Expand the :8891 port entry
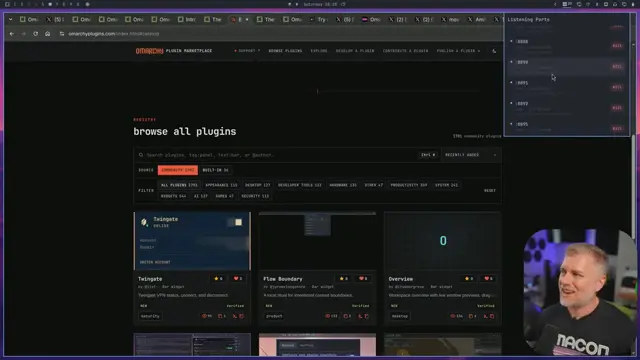This screenshot has height=360, width=640. pyautogui.click(x=511, y=82)
